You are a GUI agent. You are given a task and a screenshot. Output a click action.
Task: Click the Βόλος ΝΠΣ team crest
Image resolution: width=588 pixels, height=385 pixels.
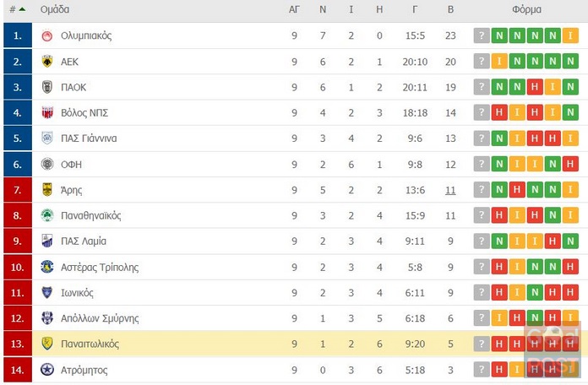click(x=47, y=112)
